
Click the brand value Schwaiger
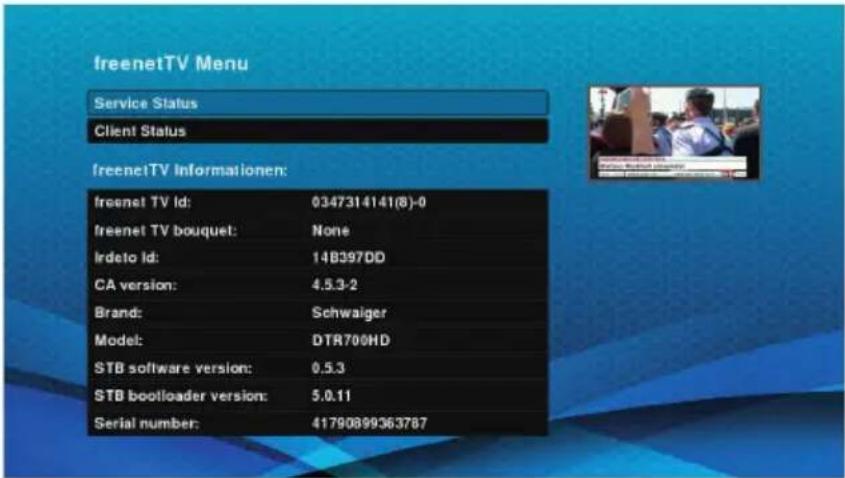point(349,314)
